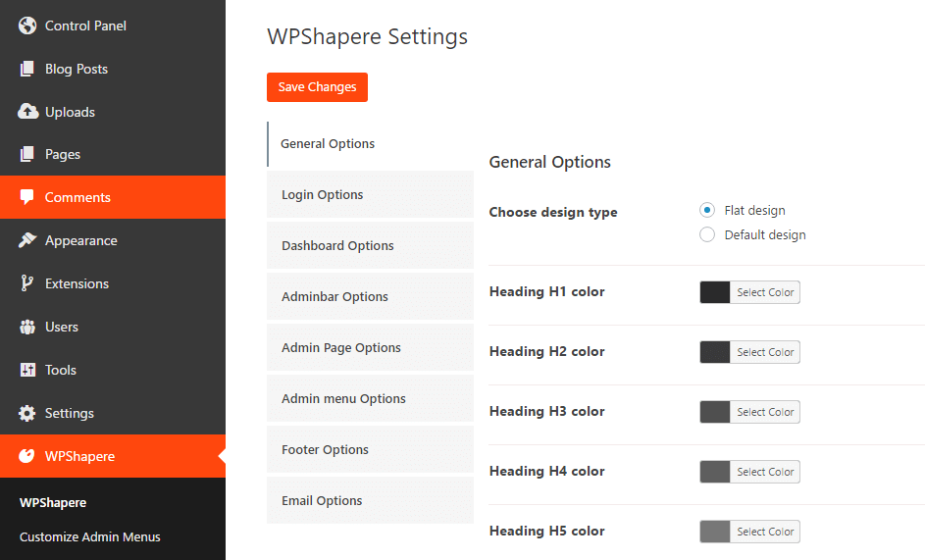
Task: Select the Flat design radio button
Action: [707, 210]
